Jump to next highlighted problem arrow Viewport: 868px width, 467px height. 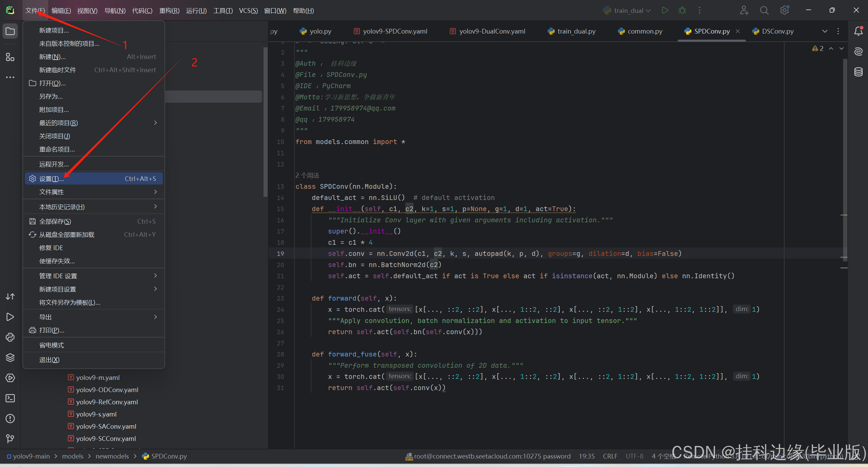(x=842, y=48)
